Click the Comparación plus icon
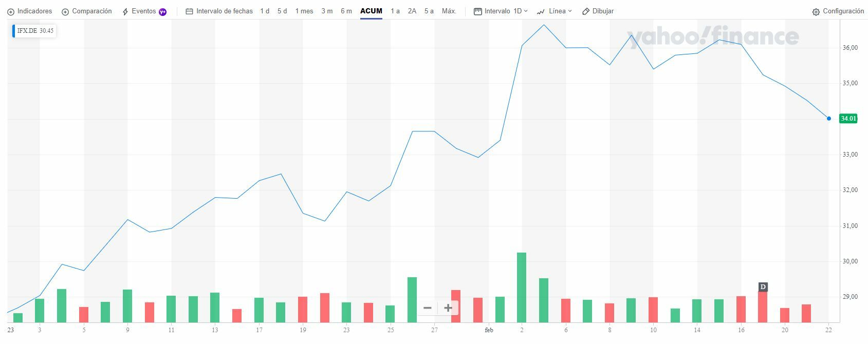 pos(65,11)
